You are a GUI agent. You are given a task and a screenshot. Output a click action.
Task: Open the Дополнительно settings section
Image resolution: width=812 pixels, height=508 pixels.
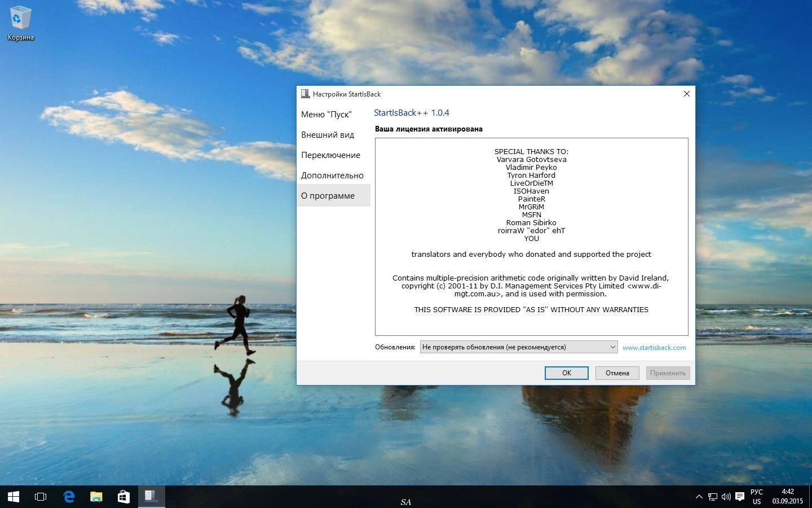[333, 175]
